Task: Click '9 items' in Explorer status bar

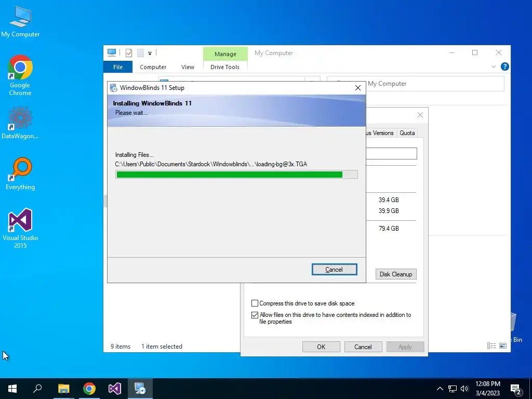Action: [121, 347]
